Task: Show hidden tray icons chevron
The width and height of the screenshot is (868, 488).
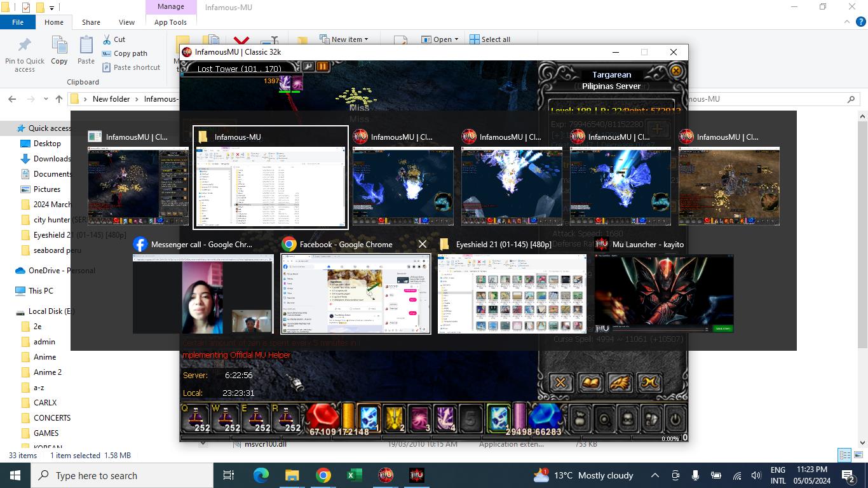Action: 654,475
